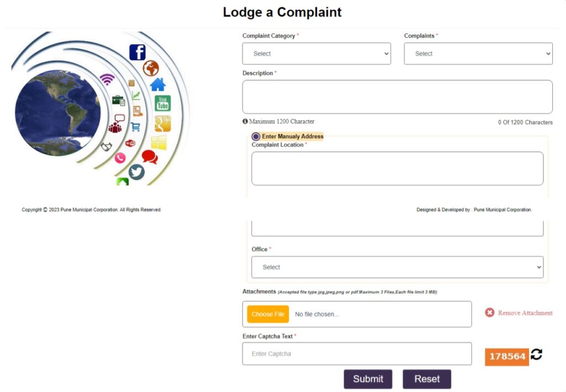Click the refresh captcha arrows icon

[536, 354]
